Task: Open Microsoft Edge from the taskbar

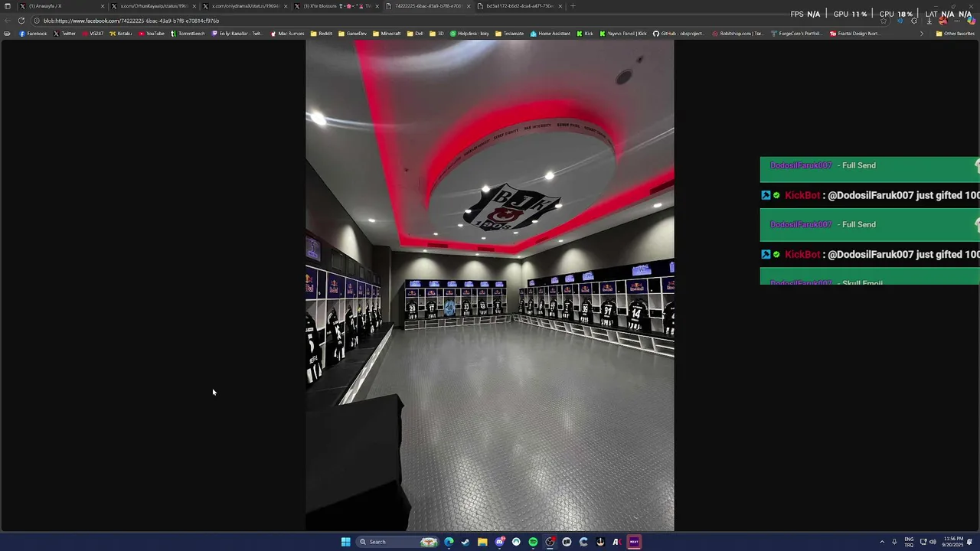Action: [x=449, y=542]
